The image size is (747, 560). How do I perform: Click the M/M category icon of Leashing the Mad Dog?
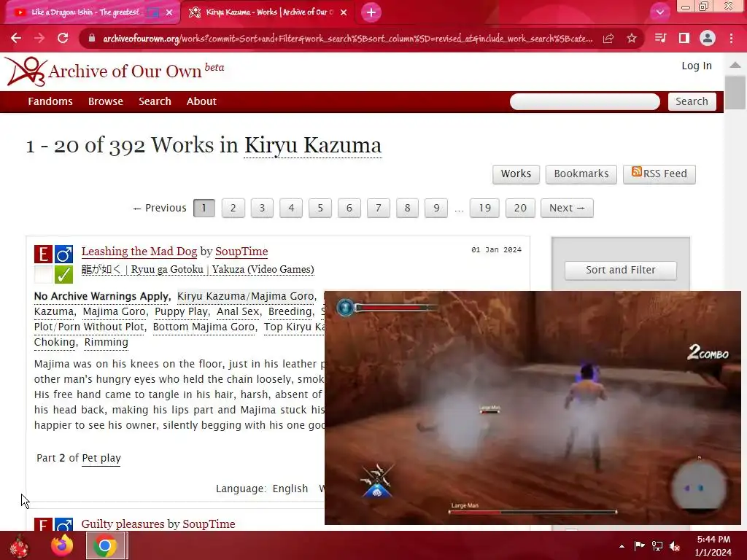tap(63, 254)
